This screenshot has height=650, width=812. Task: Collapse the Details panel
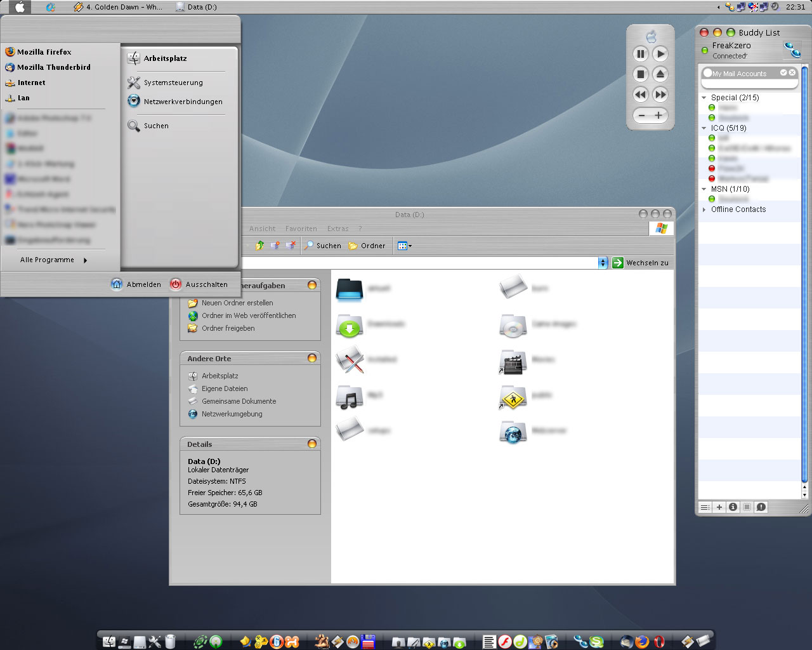click(312, 444)
